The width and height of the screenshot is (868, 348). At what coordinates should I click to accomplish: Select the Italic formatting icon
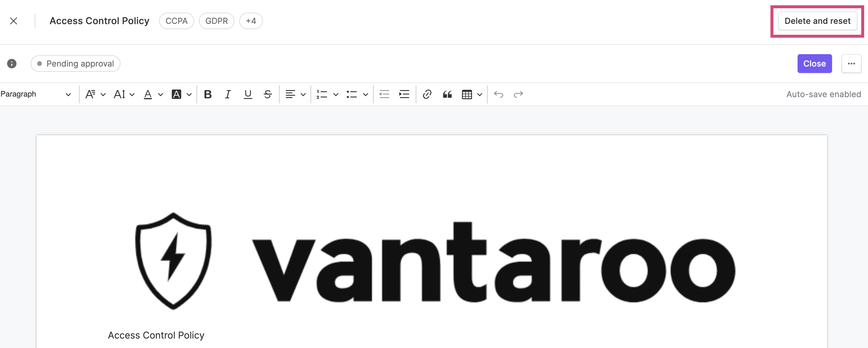(227, 94)
